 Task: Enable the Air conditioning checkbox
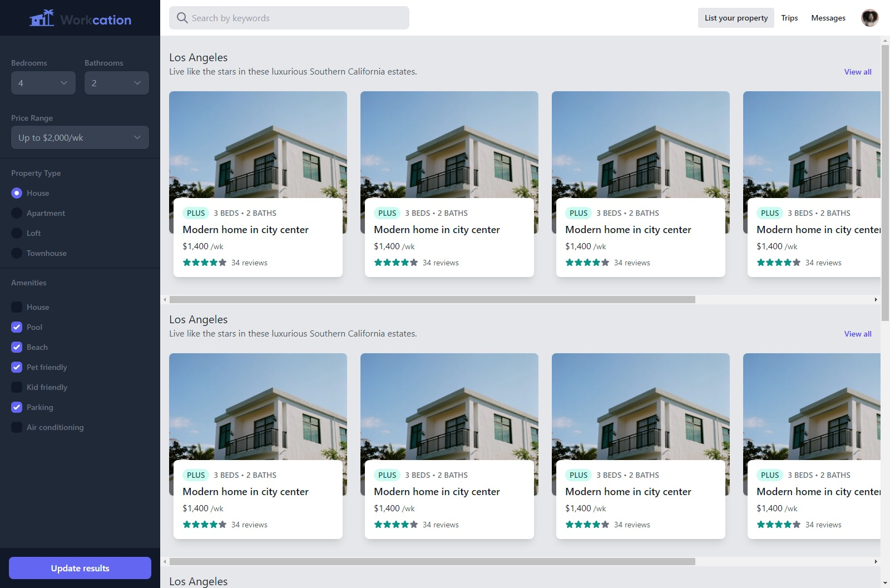tap(17, 427)
